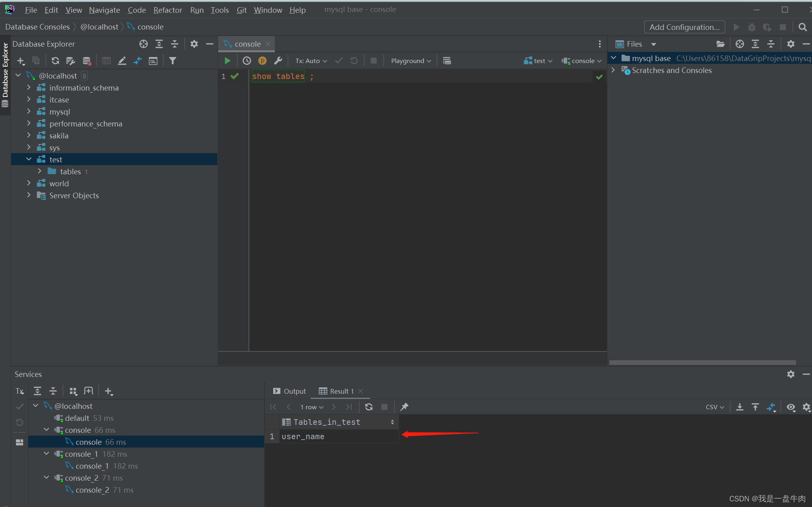Image resolution: width=812 pixels, height=507 pixels.
Task: Open the Playground mode dropdown
Action: click(x=411, y=61)
